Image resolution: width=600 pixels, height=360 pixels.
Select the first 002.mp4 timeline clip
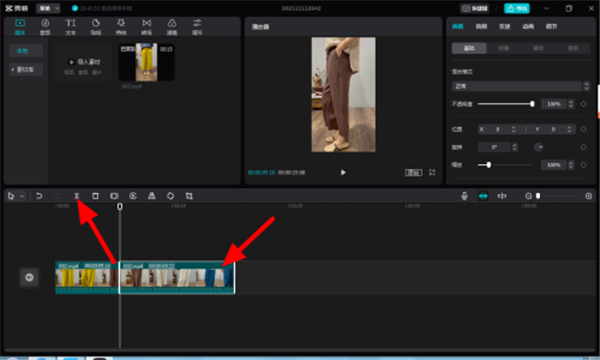click(87, 278)
